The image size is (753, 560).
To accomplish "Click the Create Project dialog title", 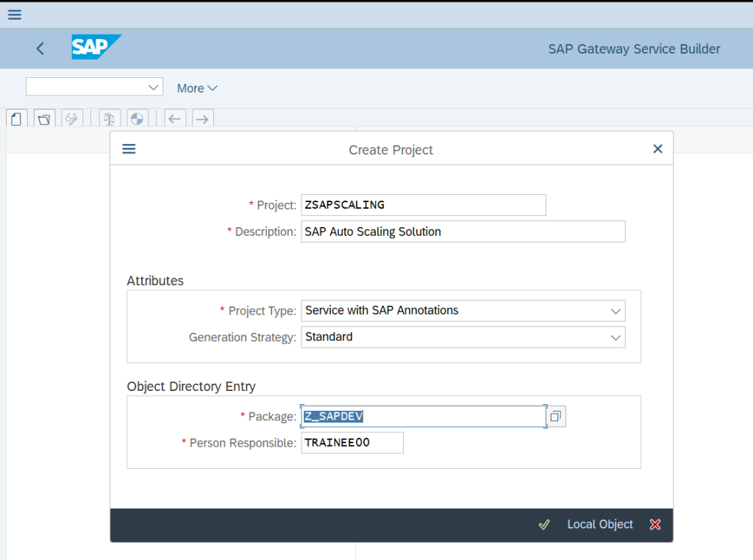I will pyautogui.click(x=390, y=150).
